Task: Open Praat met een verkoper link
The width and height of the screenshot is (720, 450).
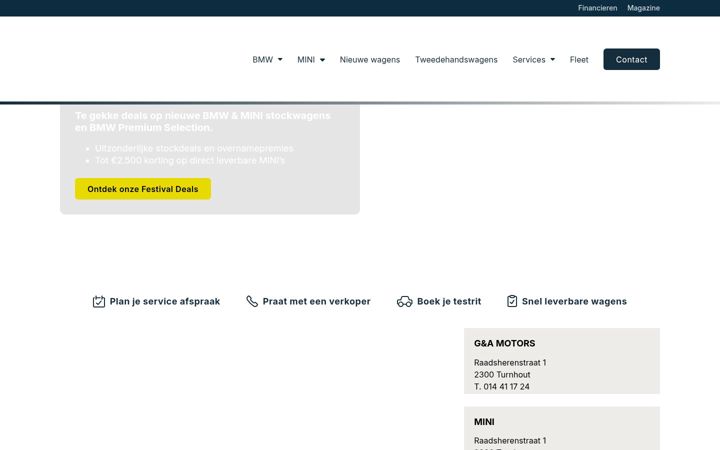Action: tap(316, 301)
